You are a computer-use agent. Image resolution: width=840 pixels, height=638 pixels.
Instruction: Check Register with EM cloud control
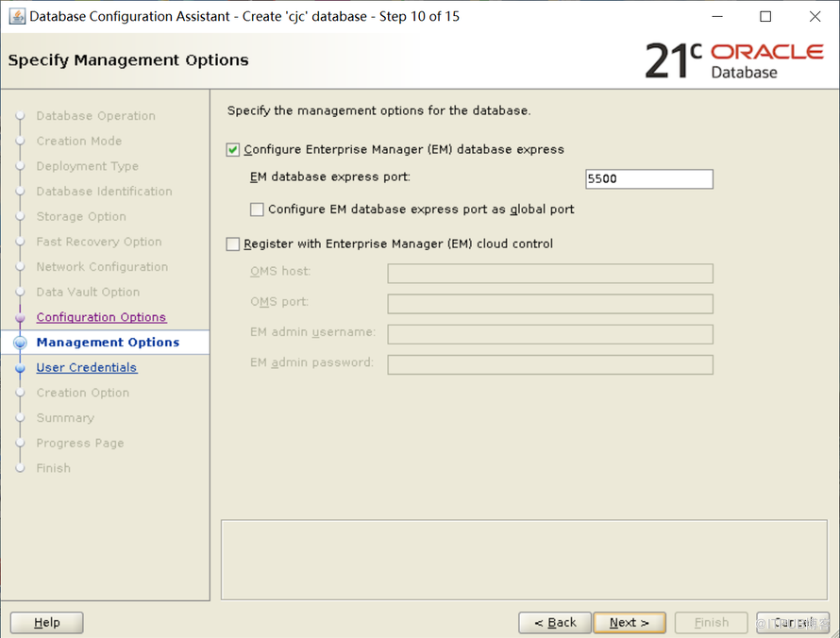pyautogui.click(x=232, y=244)
